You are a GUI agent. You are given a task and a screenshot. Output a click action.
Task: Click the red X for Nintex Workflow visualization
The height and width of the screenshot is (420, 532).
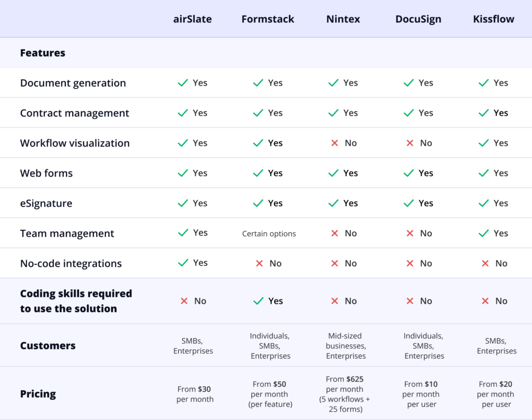(335, 143)
